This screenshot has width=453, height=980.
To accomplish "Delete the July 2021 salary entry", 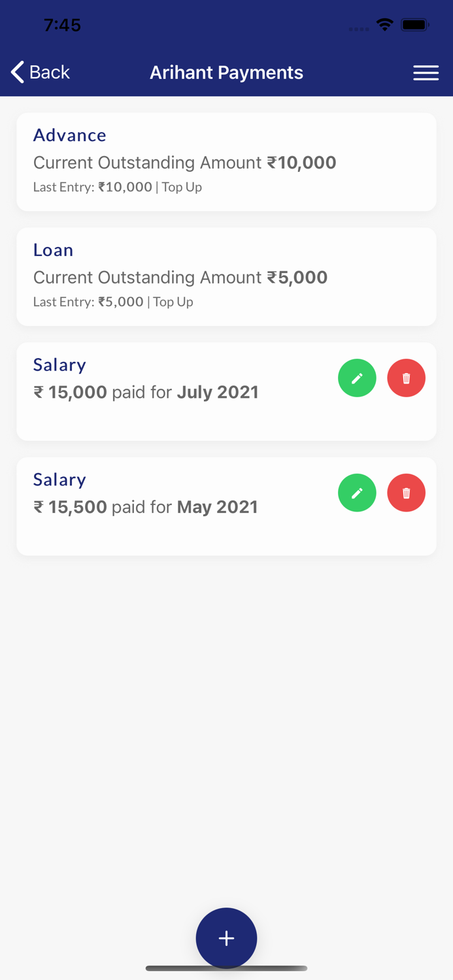I will [406, 378].
